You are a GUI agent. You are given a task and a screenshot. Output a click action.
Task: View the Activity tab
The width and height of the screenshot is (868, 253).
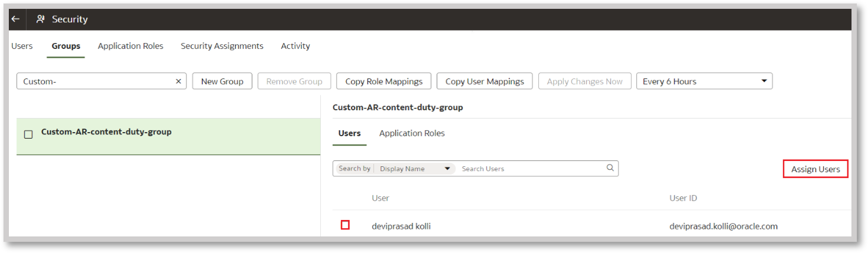pos(295,46)
